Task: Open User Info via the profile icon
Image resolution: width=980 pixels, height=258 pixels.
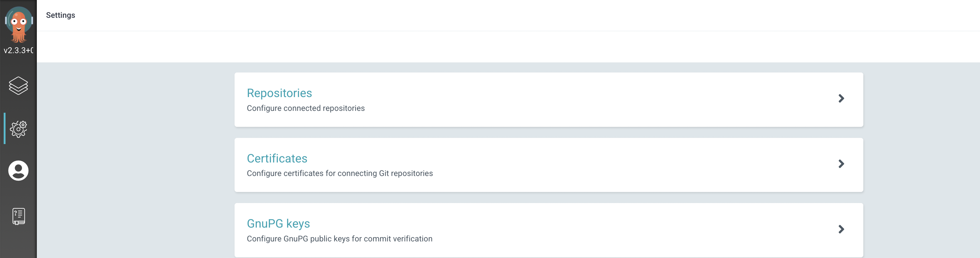Action: click(18, 170)
